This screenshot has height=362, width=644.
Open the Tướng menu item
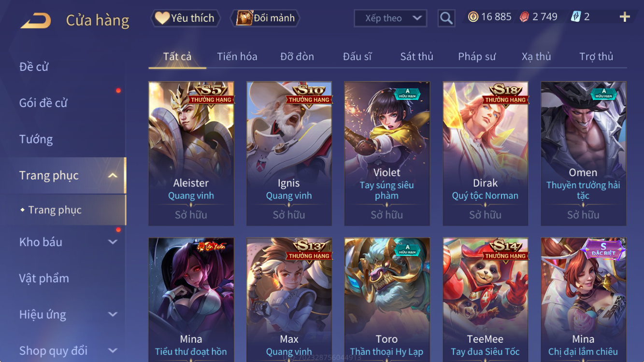tap(36, 139)
